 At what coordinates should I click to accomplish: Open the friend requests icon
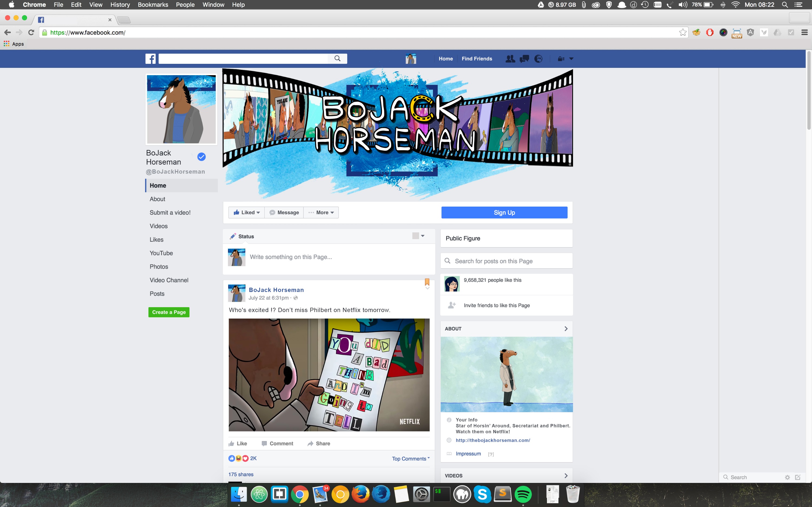click(510, 59)
